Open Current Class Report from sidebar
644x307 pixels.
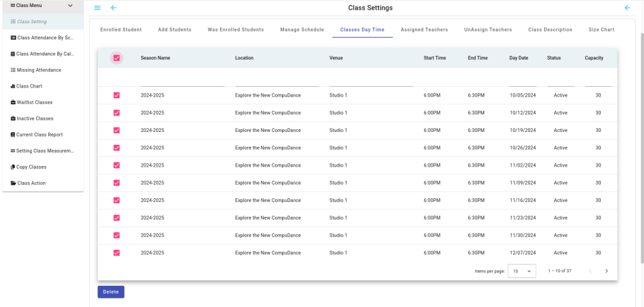(43, 135)
